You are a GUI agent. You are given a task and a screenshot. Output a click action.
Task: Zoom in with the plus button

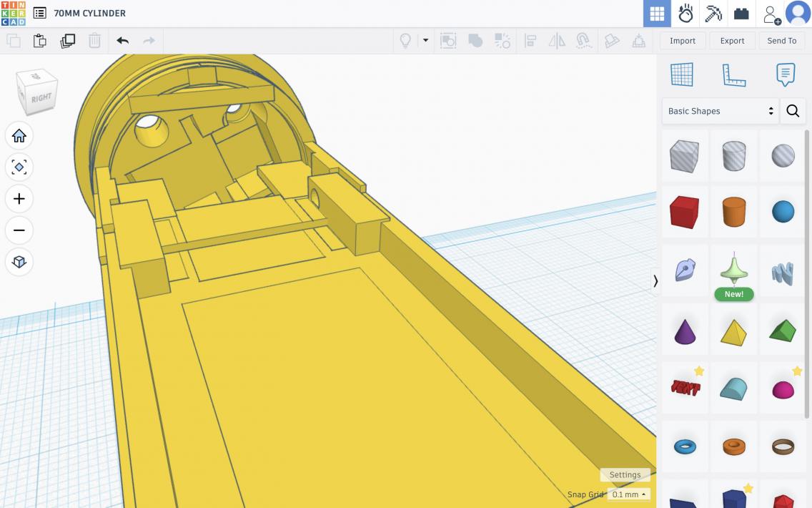[19, 199]
